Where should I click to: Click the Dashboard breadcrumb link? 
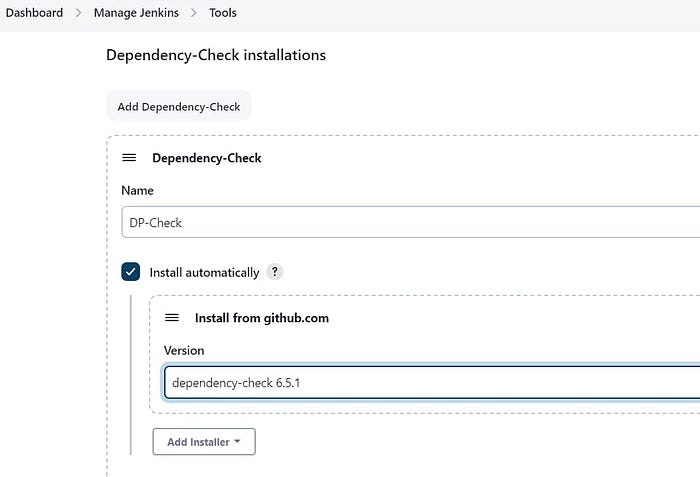pyautogui.click(x=35, y=13)
